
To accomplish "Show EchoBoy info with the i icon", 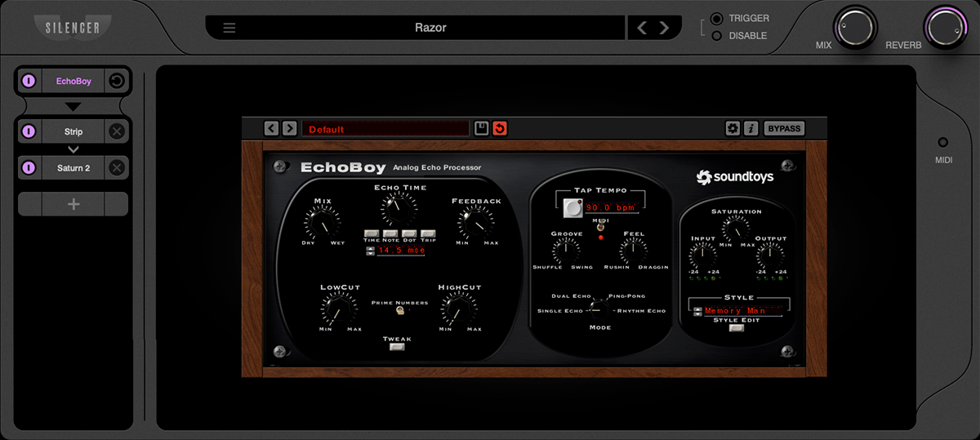I will 751,128.
